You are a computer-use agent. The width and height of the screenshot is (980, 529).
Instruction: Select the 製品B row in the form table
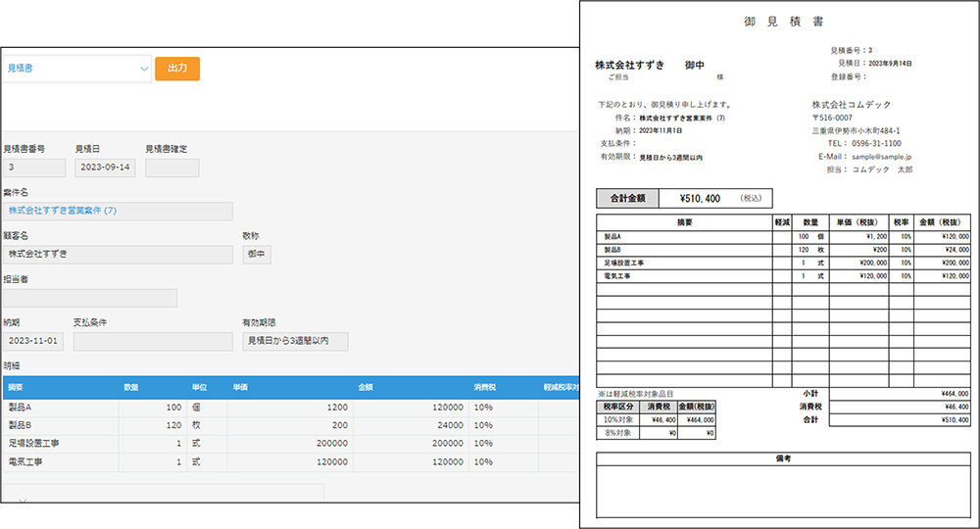click(291, 425)
